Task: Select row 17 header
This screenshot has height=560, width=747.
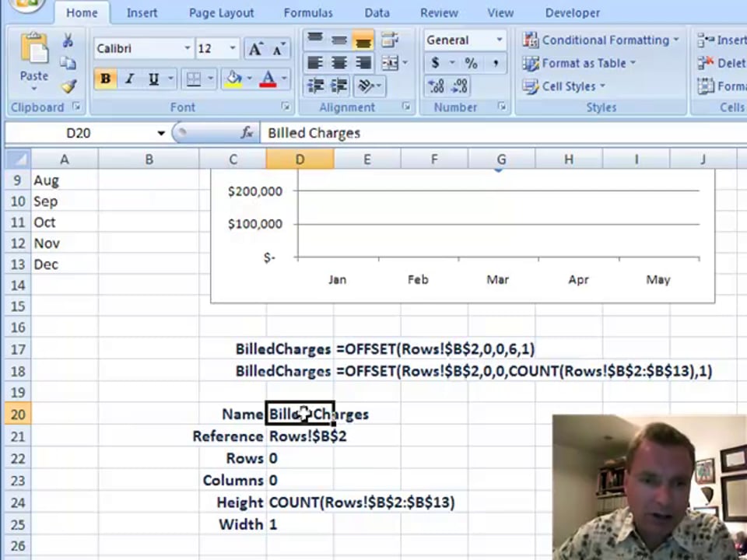Action: (18, 349)
